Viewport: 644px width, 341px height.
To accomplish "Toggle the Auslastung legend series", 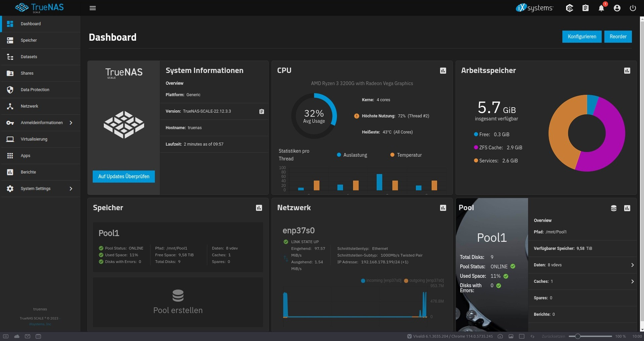I will [352, 155].
